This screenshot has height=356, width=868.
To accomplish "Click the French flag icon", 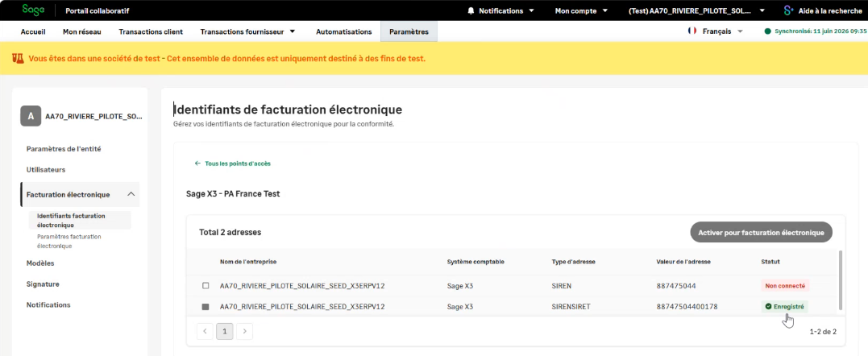I will pos(692,31).
